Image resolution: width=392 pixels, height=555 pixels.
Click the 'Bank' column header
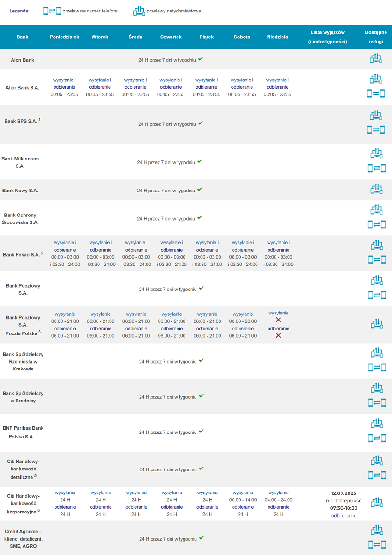pos(22,37)
